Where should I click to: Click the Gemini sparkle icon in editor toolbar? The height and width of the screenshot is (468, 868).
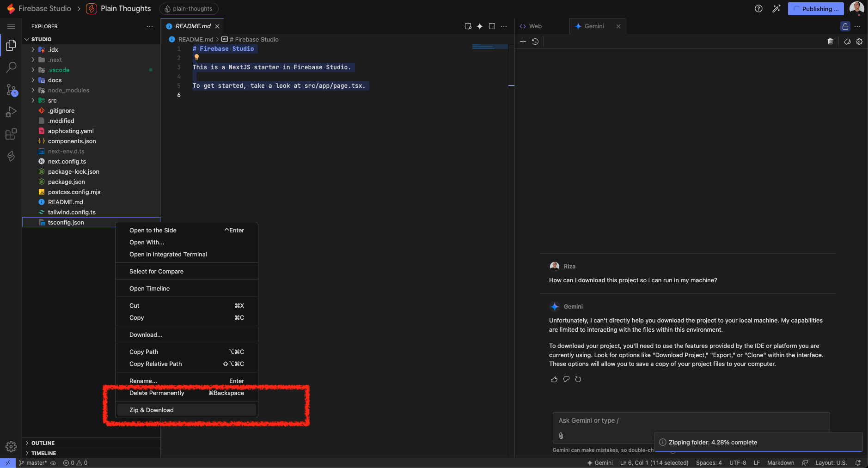(x=480, y=26)
